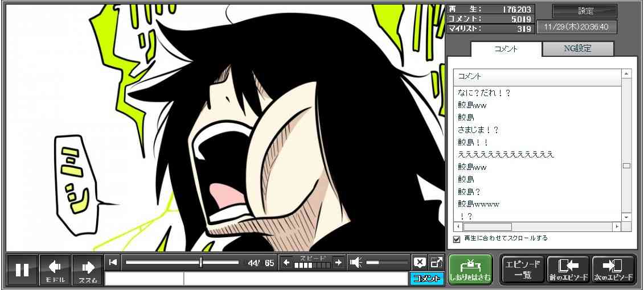The width and height of the screenshot is (644, 290).
Task: Toggle 再生に合わせてスクロールする checkbox
Action: click(456, 239)
